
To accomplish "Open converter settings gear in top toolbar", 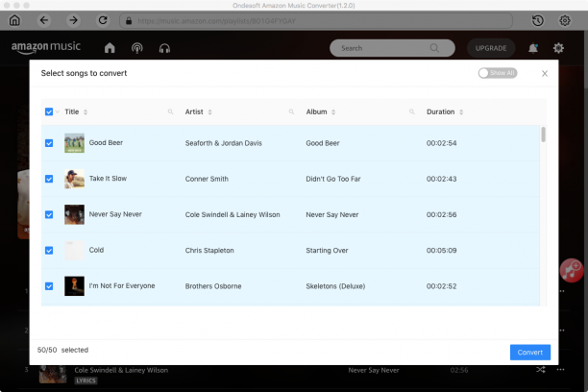I will (565, 20).
